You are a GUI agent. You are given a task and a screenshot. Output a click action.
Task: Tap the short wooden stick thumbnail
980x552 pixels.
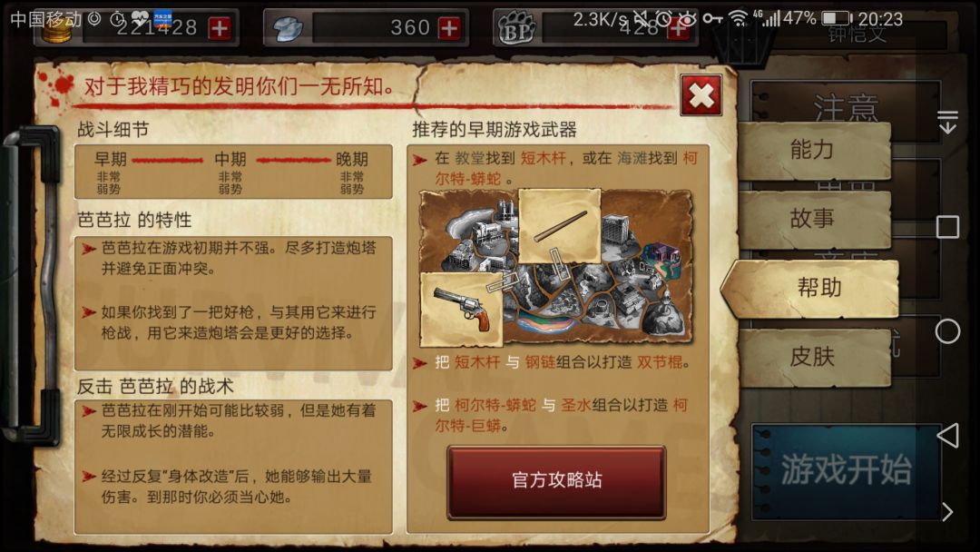coord(559,226)
